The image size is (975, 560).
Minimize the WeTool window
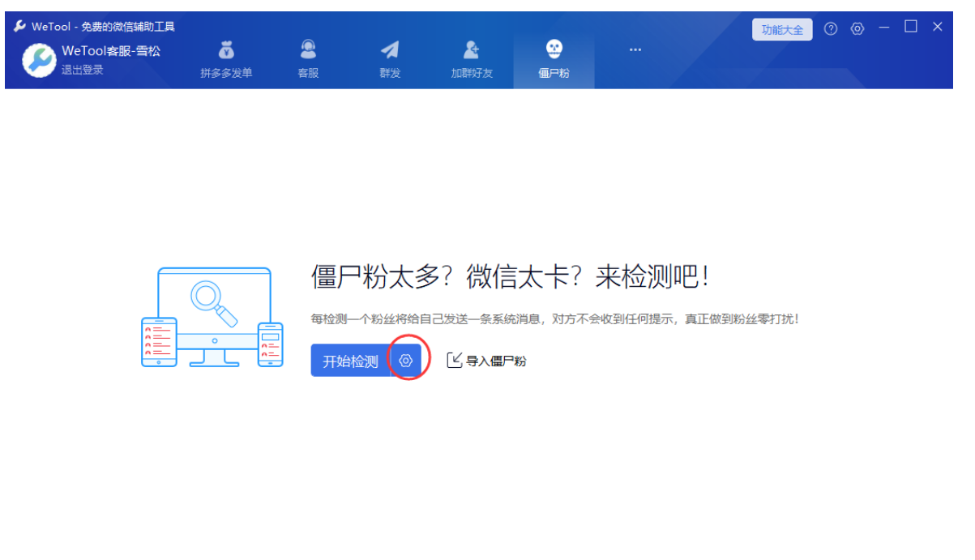(x=884, y=28)
